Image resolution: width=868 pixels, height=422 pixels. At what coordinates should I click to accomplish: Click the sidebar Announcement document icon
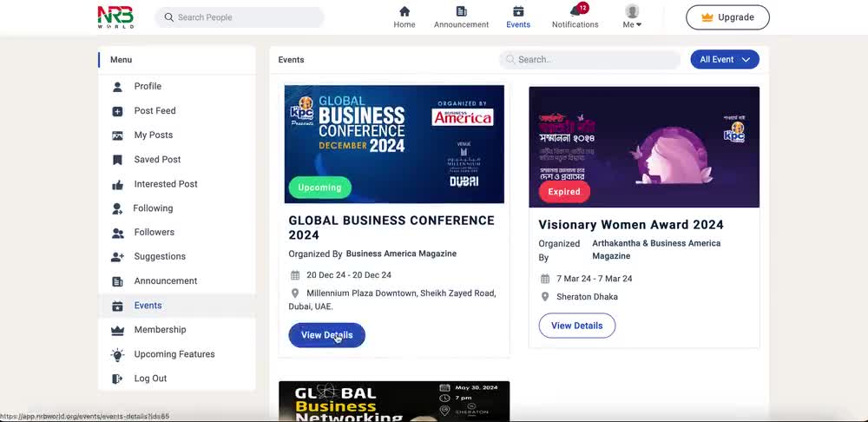[117, 281]
